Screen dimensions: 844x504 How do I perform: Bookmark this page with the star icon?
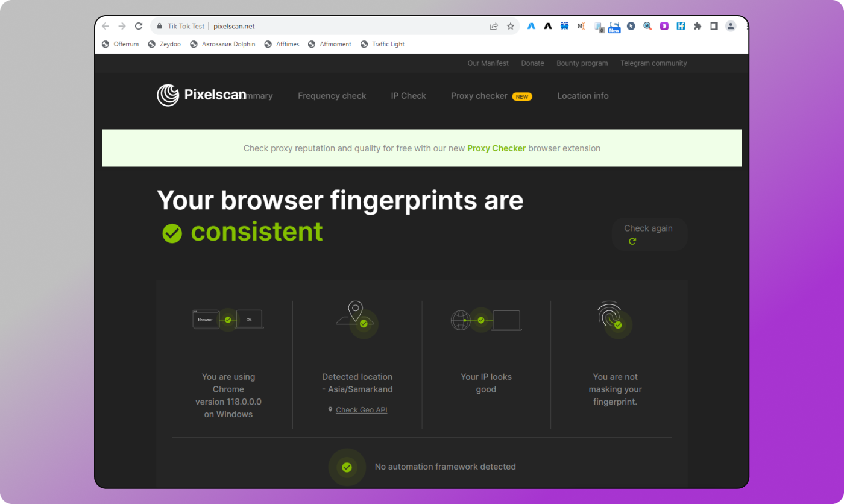click(x=511, y=26)
